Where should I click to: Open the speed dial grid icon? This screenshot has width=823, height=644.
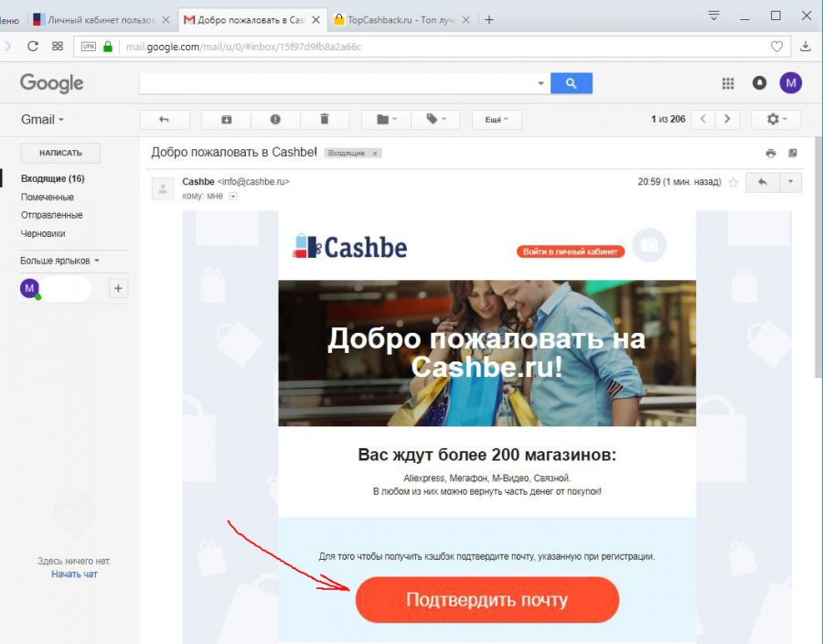(58, 46)
